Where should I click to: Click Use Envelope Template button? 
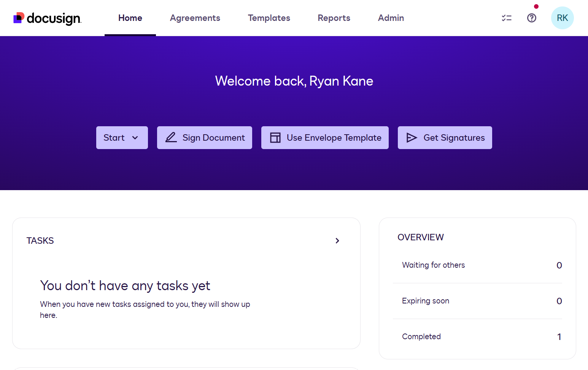coord(325,138)
